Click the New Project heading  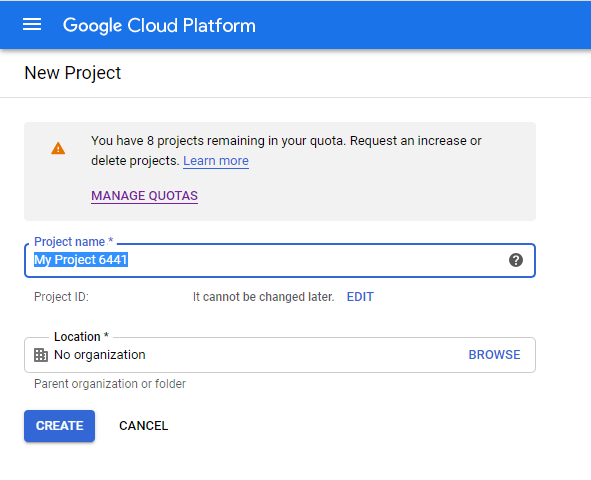pyautogui.click(x=72, y=73)
